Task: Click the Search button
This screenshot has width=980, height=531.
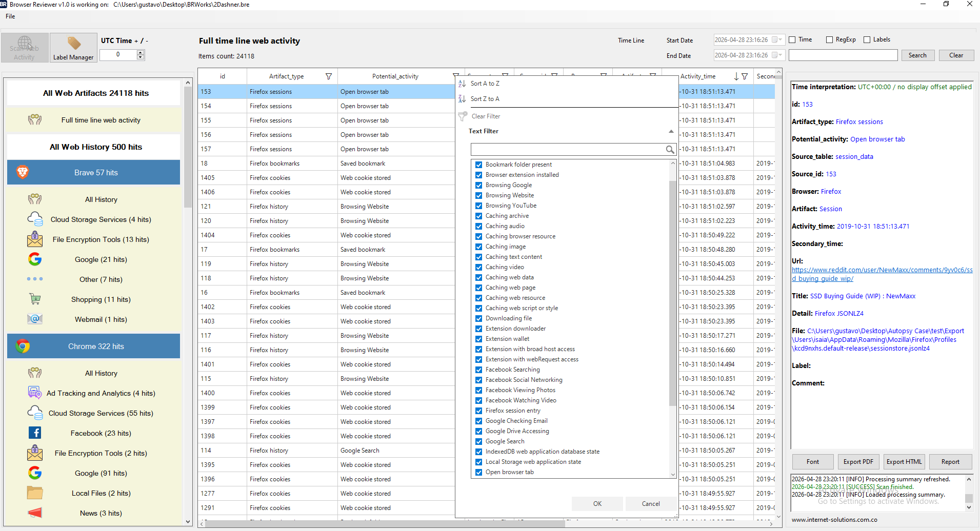Action: point(917,55)
